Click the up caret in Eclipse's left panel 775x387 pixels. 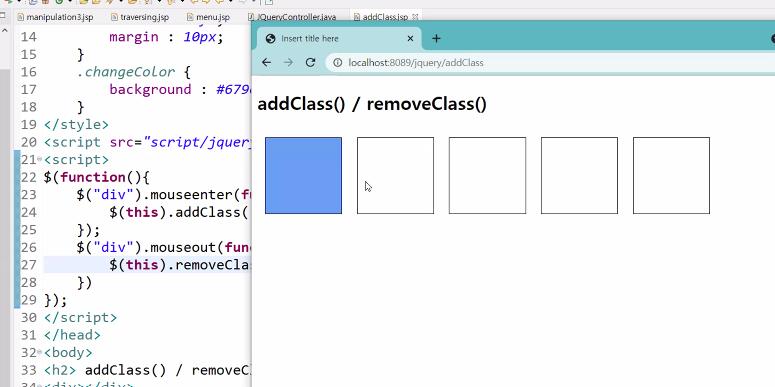pyautogui.click(x=5, y=31)
